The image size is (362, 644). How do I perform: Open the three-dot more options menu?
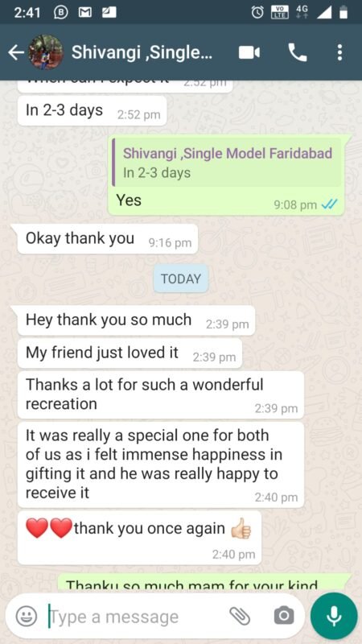pos(339,52)
